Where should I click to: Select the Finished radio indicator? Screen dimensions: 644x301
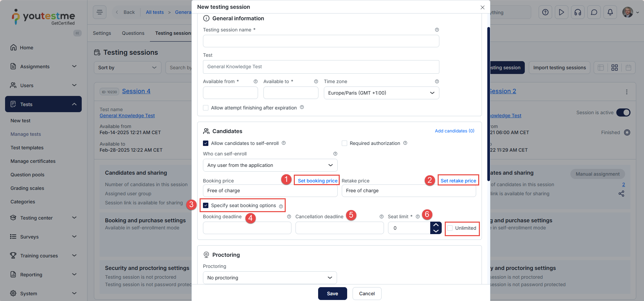coord(627,132)
